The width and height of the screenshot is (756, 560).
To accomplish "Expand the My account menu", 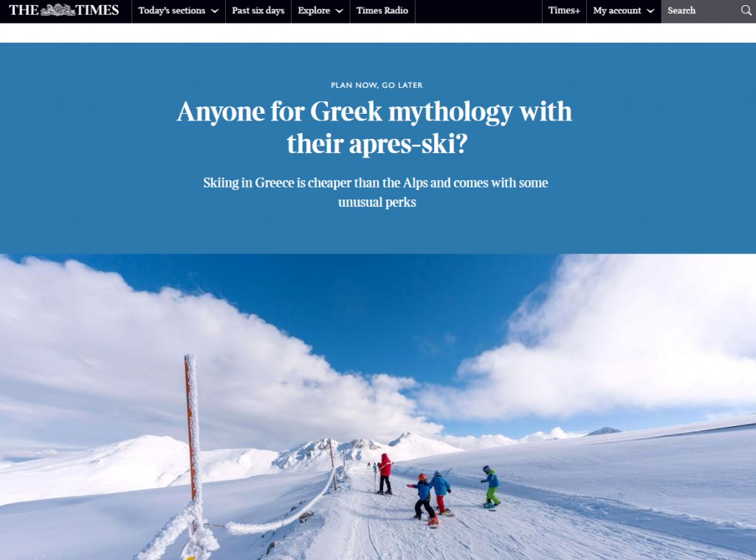I will click(623, 10).
